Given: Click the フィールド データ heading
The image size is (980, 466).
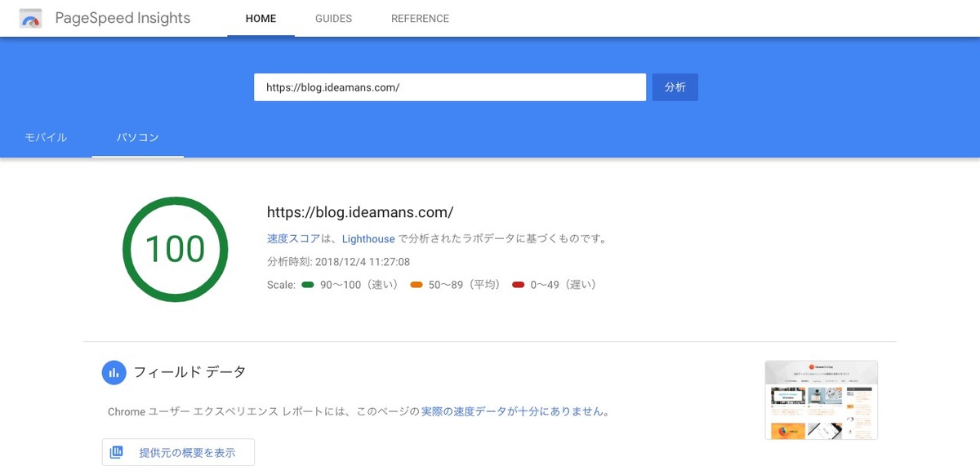Looking at the screenshot, I should click(189, 372).
